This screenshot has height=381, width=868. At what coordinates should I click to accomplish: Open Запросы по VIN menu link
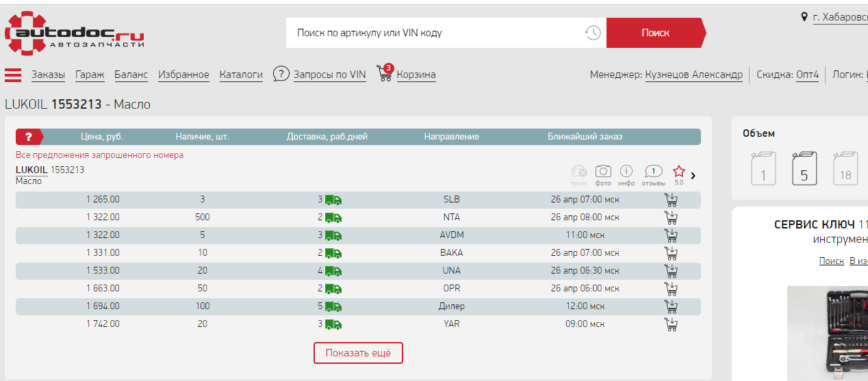pyautogui.click(x=330, y=75)
